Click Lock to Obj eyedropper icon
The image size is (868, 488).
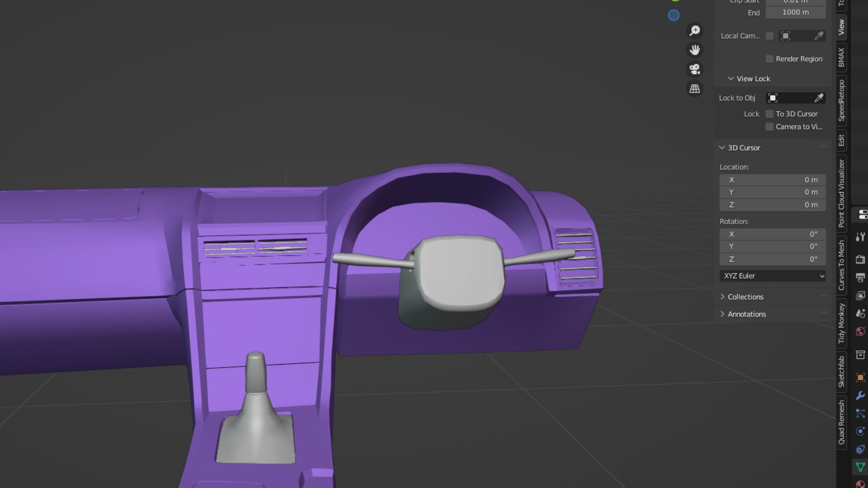pos(819,98)
